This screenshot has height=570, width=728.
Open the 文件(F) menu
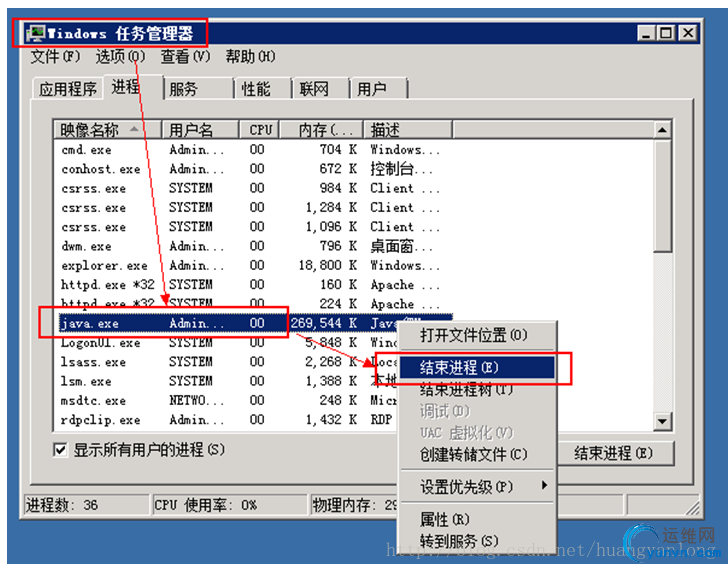55,57
